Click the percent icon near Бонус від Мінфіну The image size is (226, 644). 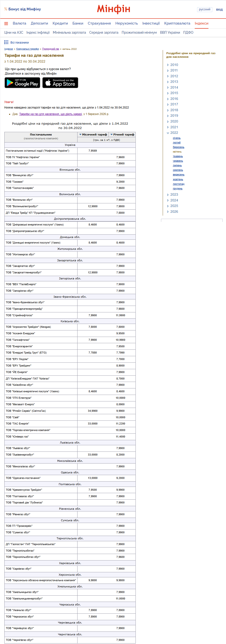(6, 9)
